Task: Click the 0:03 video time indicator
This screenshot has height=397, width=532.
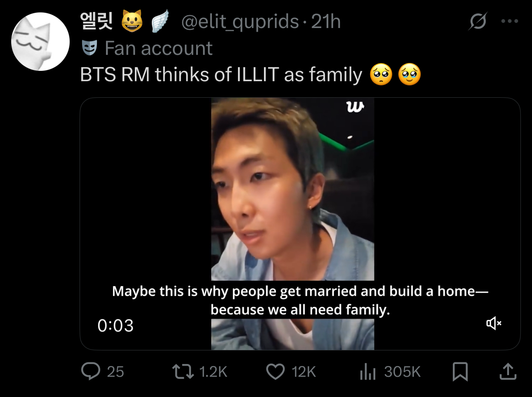Action: click(115, 326)
